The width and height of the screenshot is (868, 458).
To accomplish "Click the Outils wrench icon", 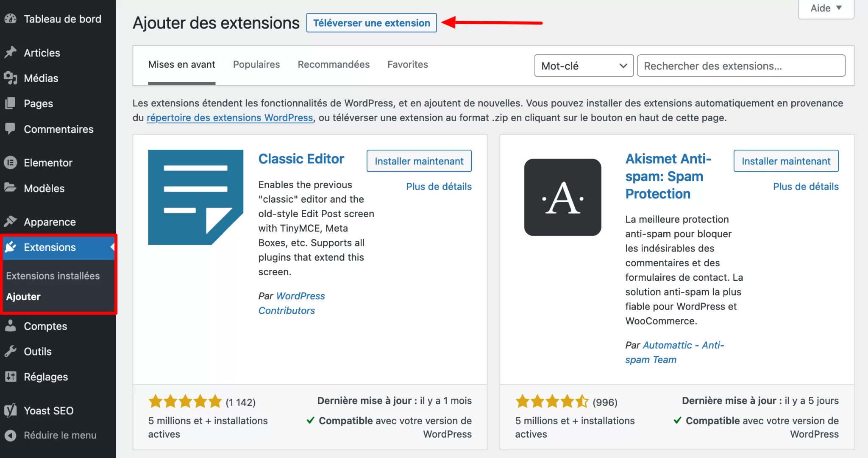I will tap(11, 351).
